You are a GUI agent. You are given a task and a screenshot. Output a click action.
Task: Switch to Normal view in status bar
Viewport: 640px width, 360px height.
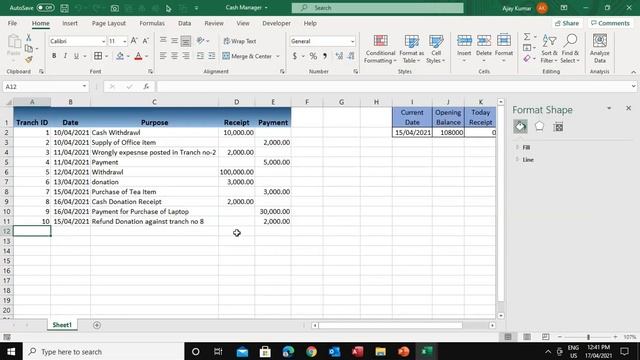click(508, 337)
